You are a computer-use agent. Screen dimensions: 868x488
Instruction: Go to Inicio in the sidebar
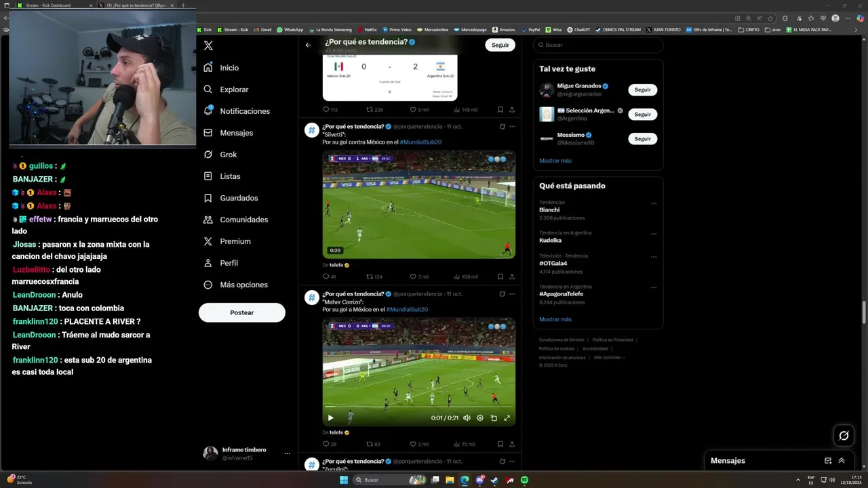[221, 68]
